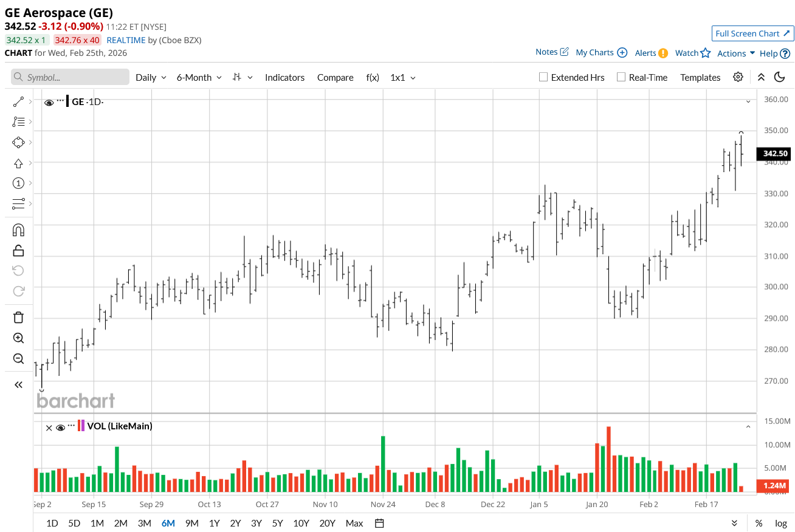Toggle magnet snap mode
795x532 pixels.
coord(18,230)
